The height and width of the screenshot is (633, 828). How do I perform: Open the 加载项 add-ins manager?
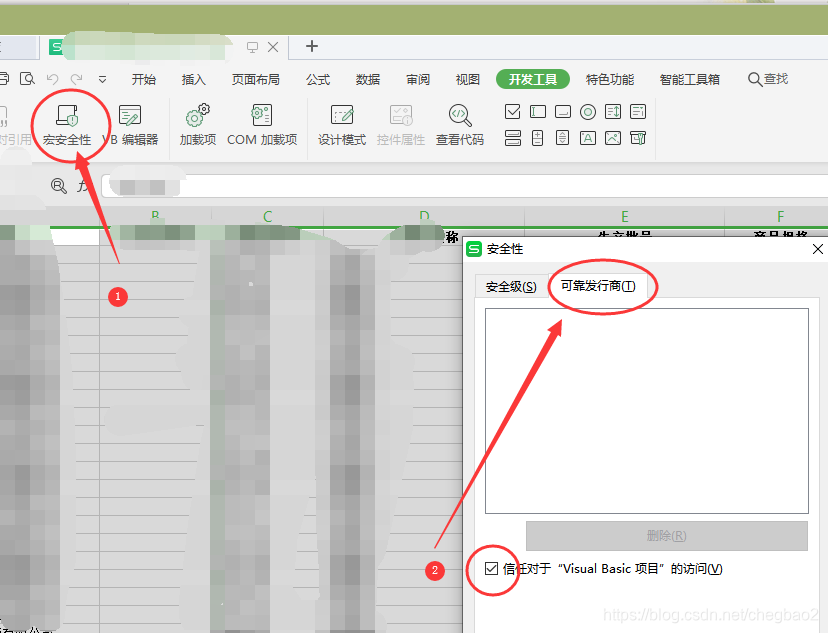click(x=197, y=125)
